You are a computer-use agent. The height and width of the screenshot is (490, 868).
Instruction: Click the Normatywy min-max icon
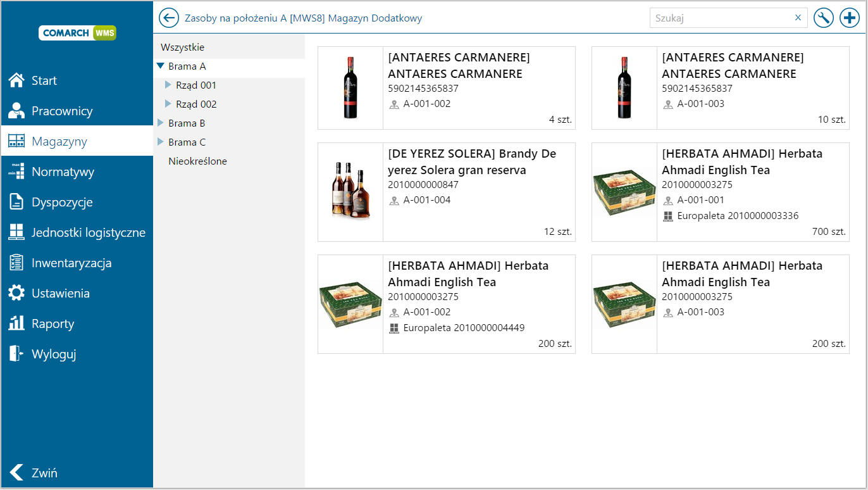tap(16, 172)
